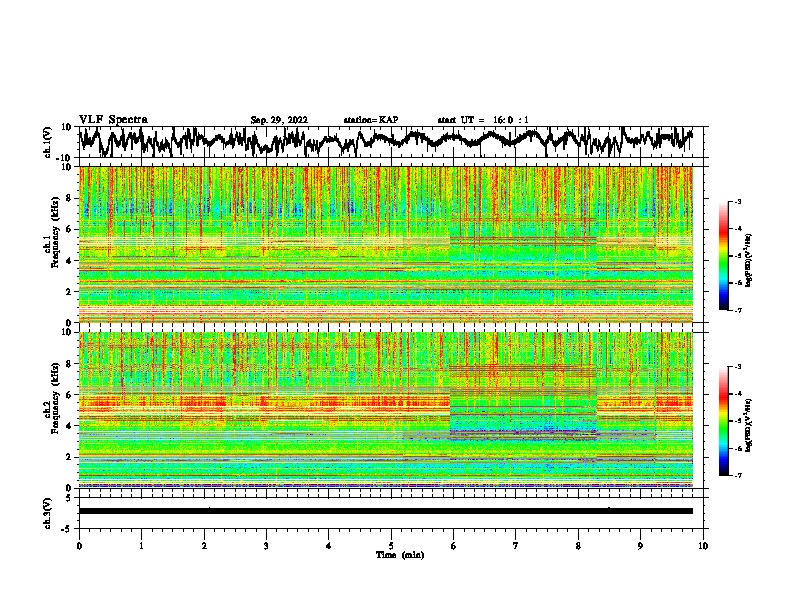This screenshot has height=612, width=792.
Task: Click the "5" tick of ch.3 axis
Action: (x=70, y=498)
